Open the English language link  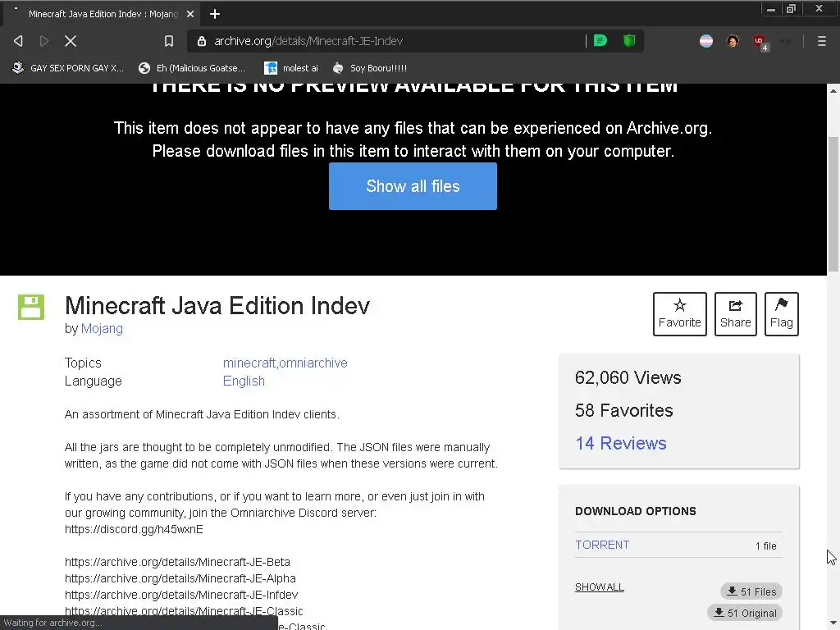point(244,381)
